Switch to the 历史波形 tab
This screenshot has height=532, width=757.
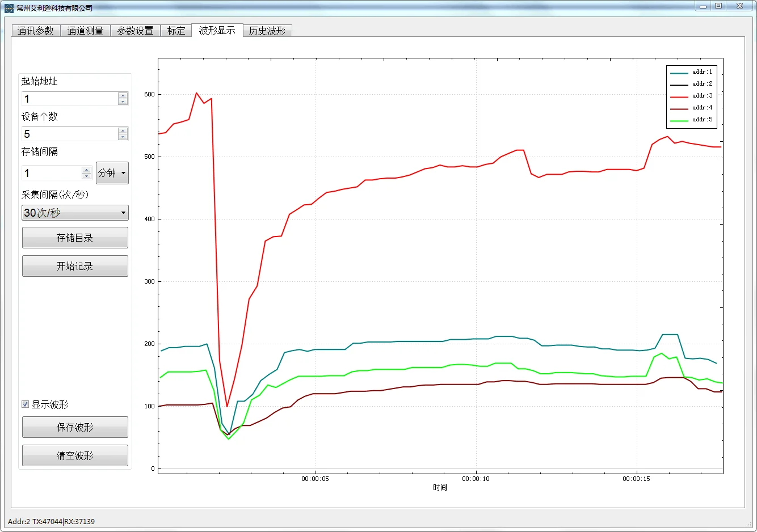pyautogui.click(x=267, y=31)
